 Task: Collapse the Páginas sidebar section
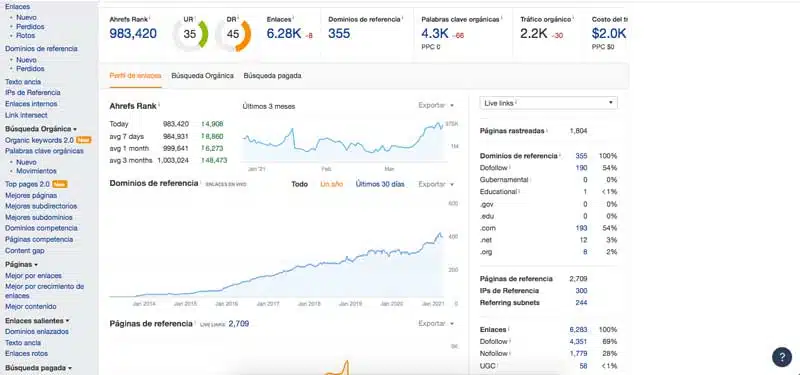click(21, 264)
